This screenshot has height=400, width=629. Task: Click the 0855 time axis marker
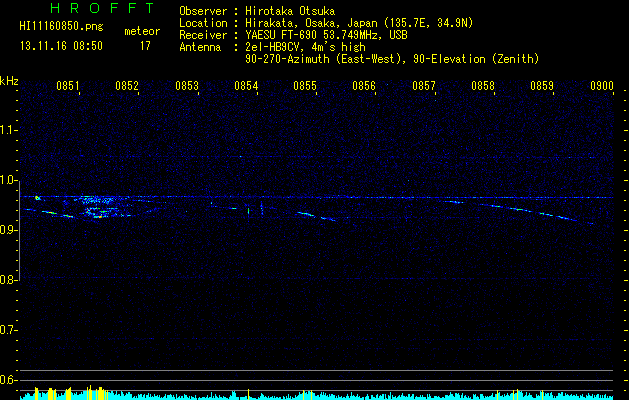pos(305,86)
